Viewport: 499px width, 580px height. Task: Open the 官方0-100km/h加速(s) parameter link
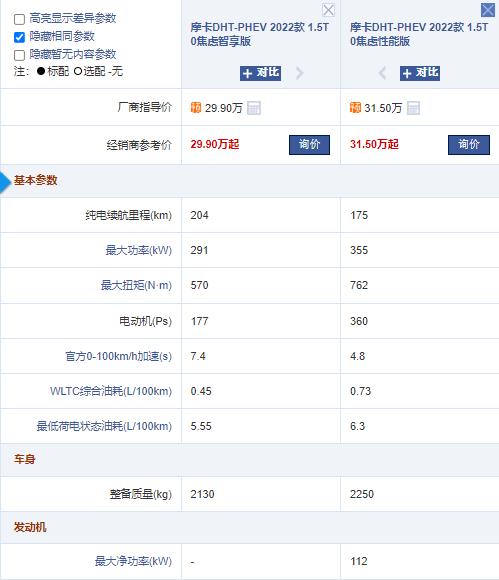[x=119, y=356]
